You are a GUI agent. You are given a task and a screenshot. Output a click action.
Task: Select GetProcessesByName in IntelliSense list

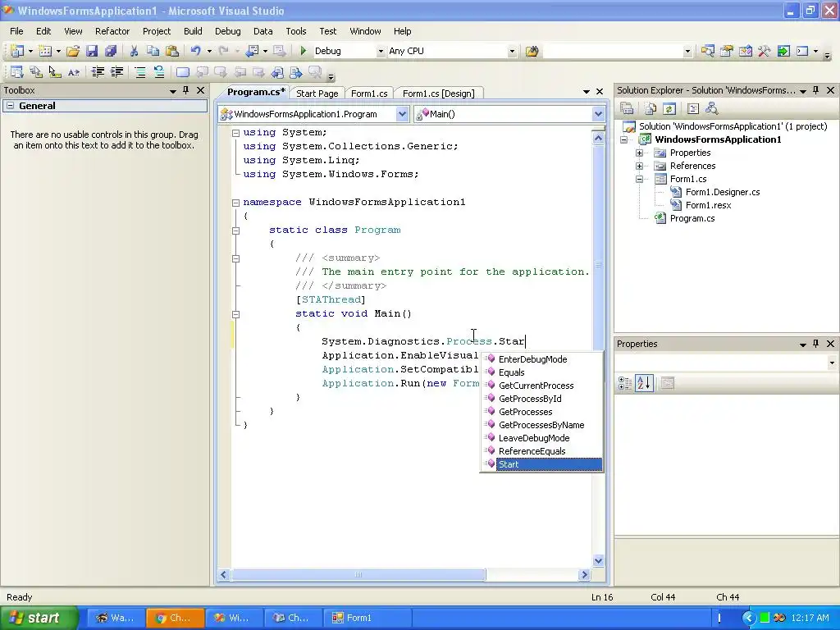click(x=543, y=425)
